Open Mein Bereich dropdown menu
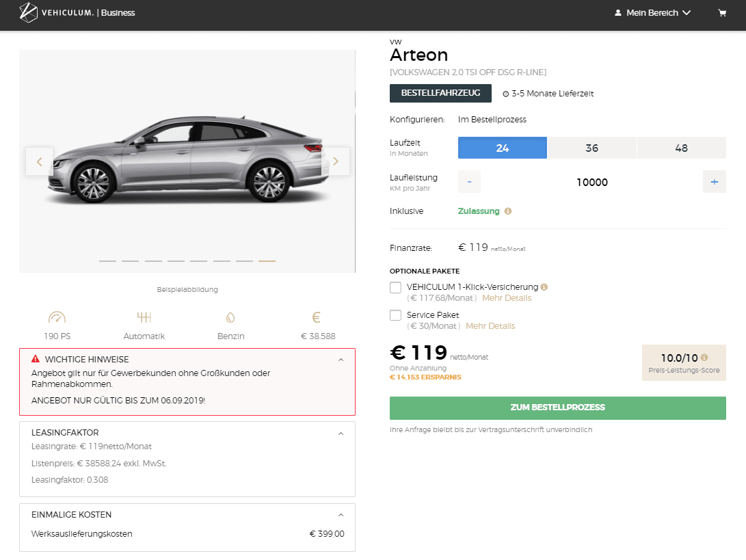 (652, 13)
